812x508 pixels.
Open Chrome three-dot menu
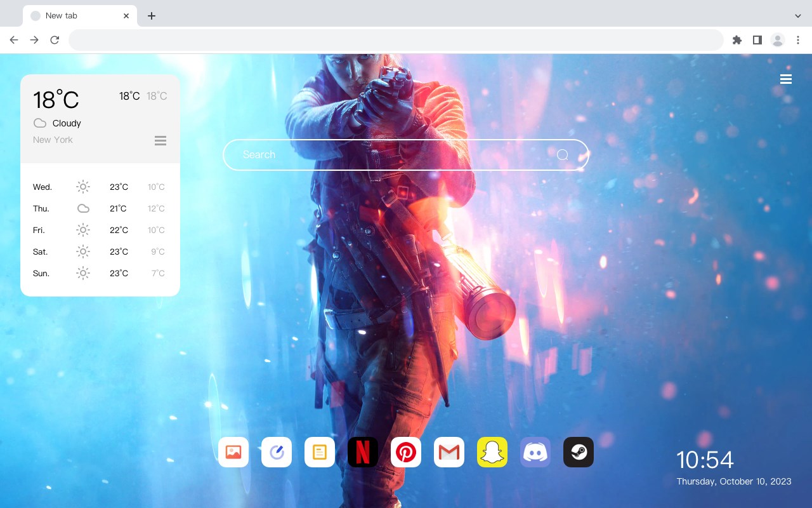point(798,40)
